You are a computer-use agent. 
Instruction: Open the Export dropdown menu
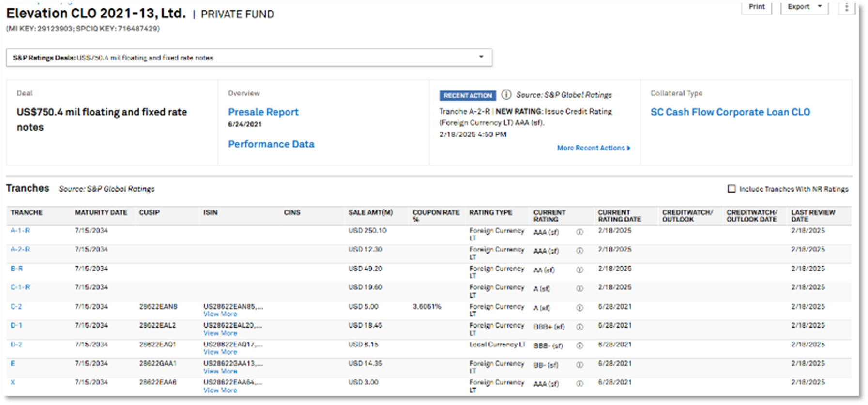(x=804, y=7)
